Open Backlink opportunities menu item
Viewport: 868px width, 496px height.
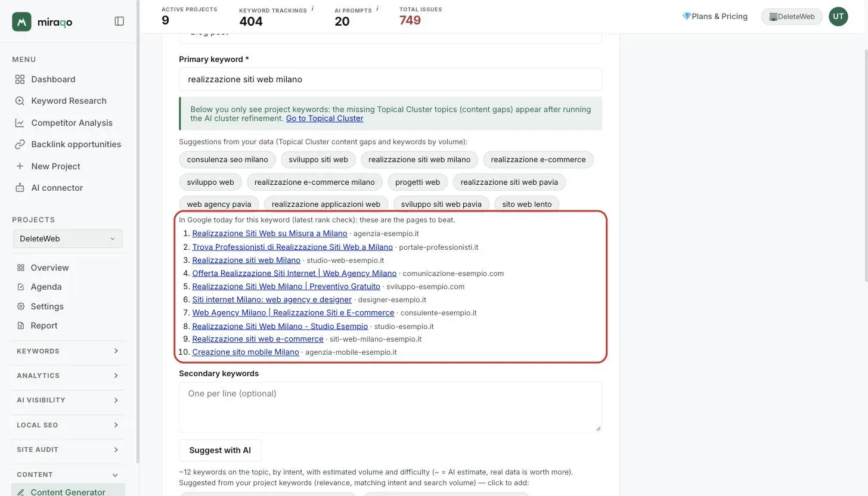(76, 144)
